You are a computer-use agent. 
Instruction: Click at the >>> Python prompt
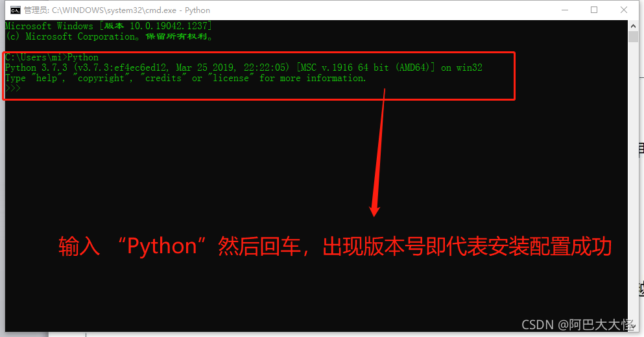pyautogui.click(x=13, y=88)
